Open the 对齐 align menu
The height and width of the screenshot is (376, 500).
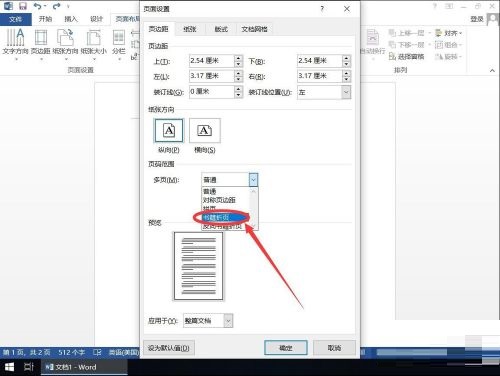[449, 33]
